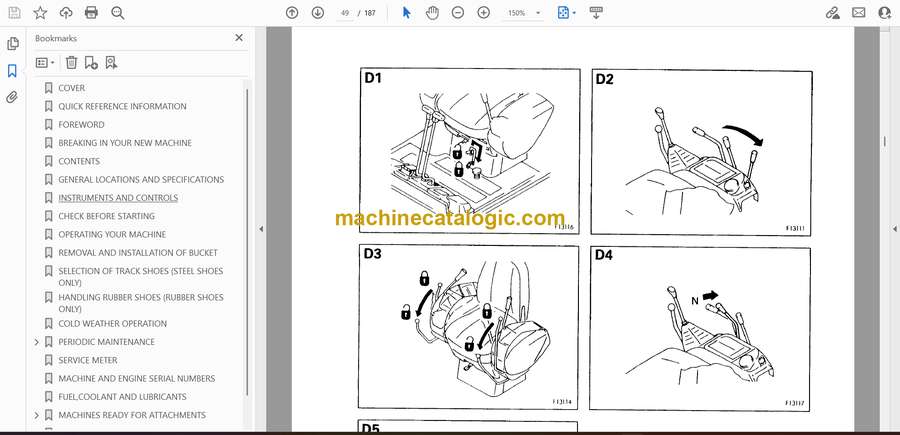Open the share with others icon
Screen dimensions: 900x435
click(885, 13)
